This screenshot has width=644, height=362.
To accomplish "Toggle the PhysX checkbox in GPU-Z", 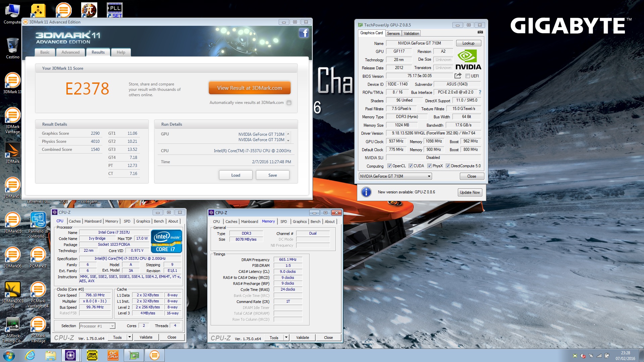I will point(429,166).
